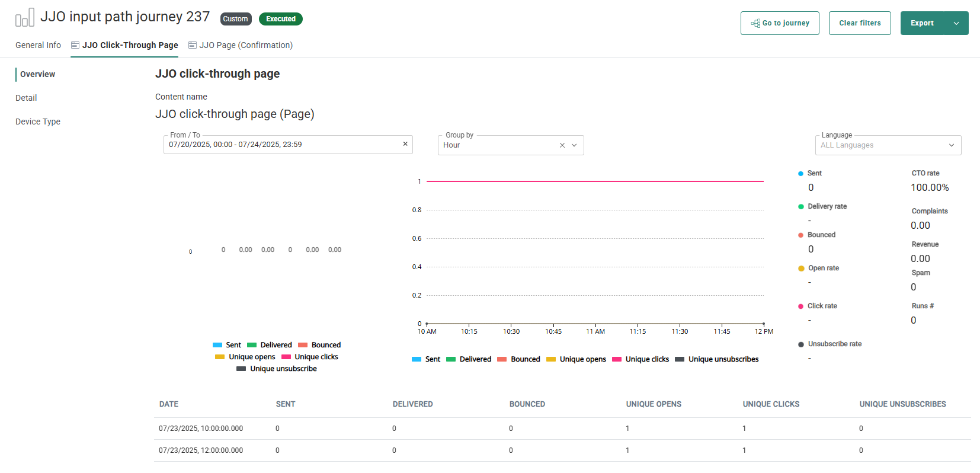The width and height of the screenshot is (980, 473).
Task: Open the General Info tab
Action: [x=38, y=45]
